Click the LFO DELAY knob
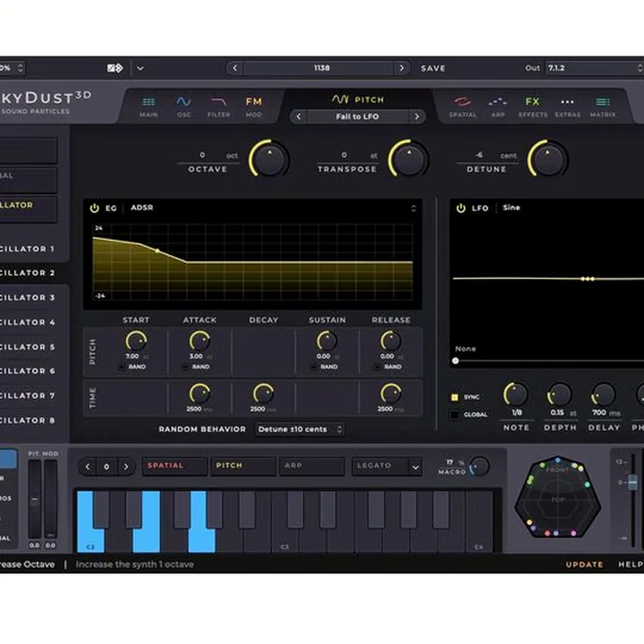This screenshot has width=644, height=644. point(604,394)
